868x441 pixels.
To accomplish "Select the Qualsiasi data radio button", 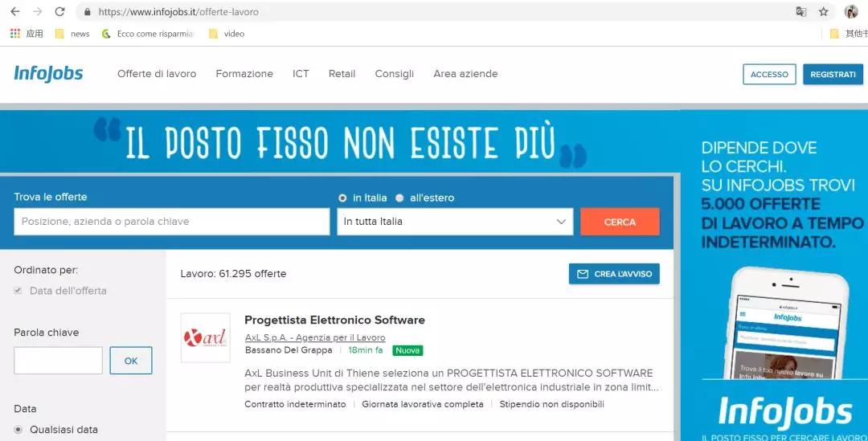I will [18, 430].
